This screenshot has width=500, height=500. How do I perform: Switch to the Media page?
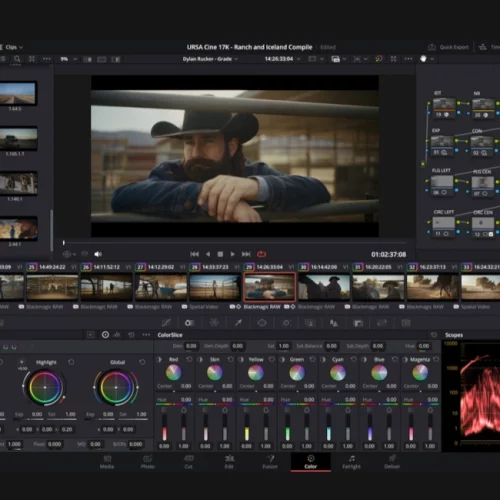pyautogui.click(x=107, y=462)
